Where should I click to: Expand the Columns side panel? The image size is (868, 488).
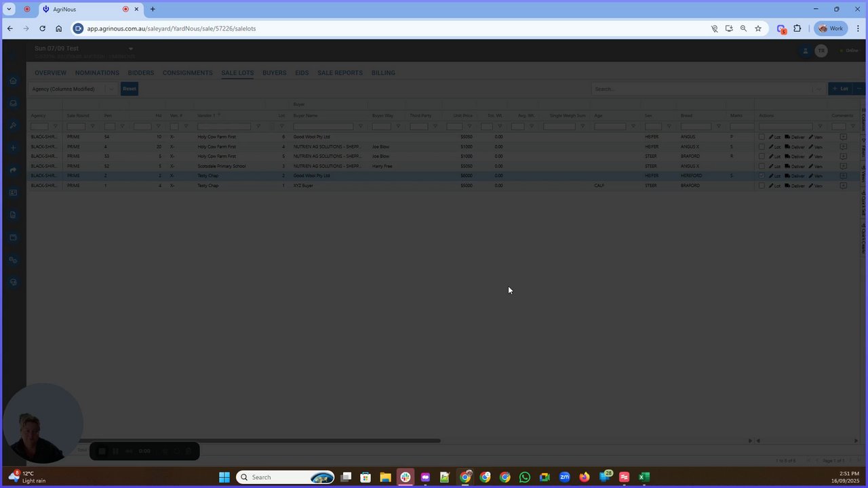pos(863,121)
